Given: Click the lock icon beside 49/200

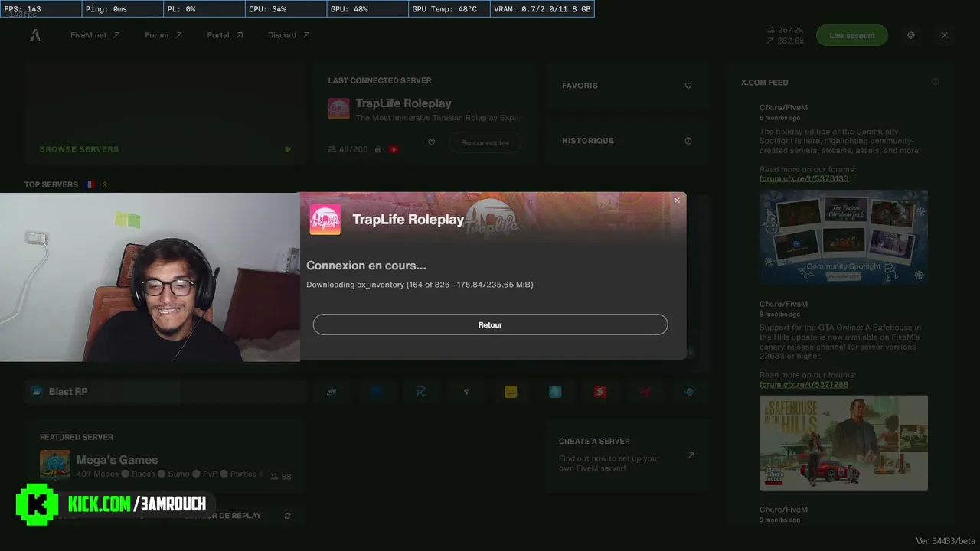Looking at the screenshot, I should (x=378, y=149).
